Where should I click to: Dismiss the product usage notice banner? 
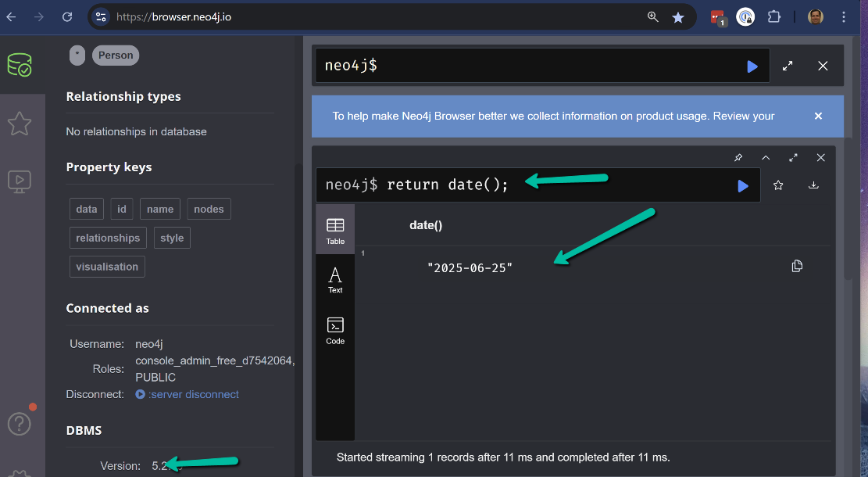(x=818, y=116)
